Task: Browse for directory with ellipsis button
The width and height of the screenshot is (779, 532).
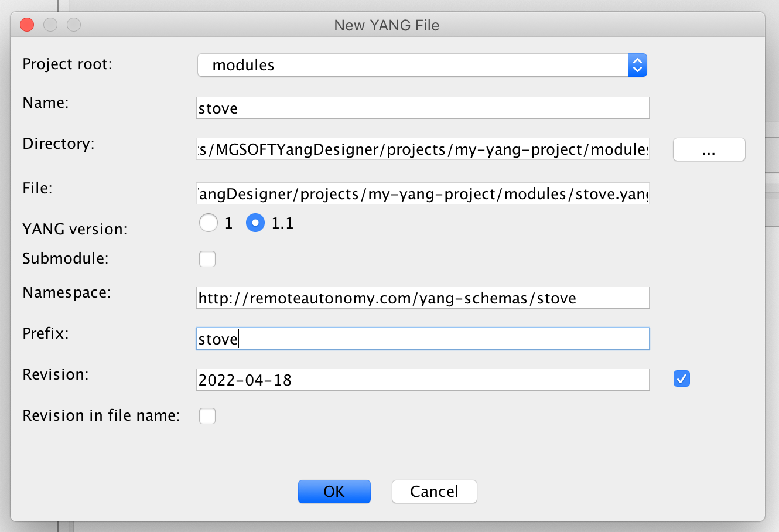Action: [709, 149]
